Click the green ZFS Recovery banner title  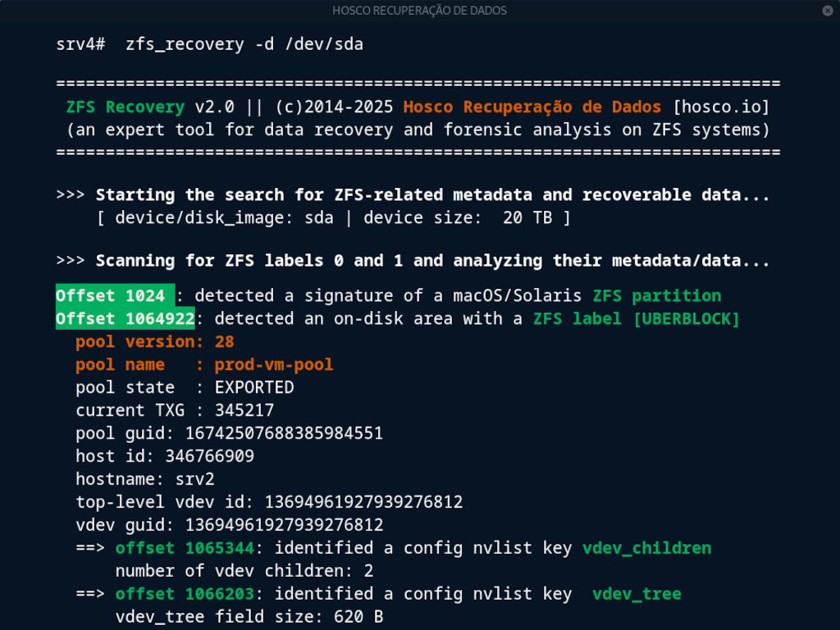[126, 107]
